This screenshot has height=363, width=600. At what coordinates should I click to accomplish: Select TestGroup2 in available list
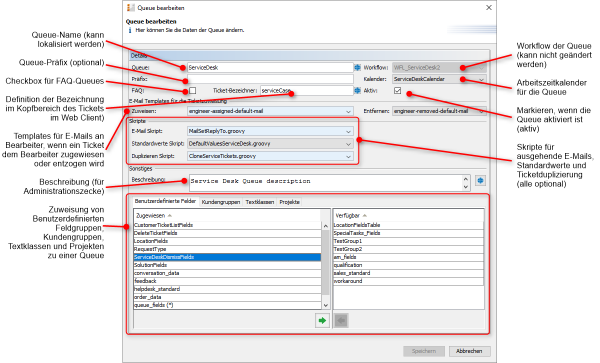point(408,249)
